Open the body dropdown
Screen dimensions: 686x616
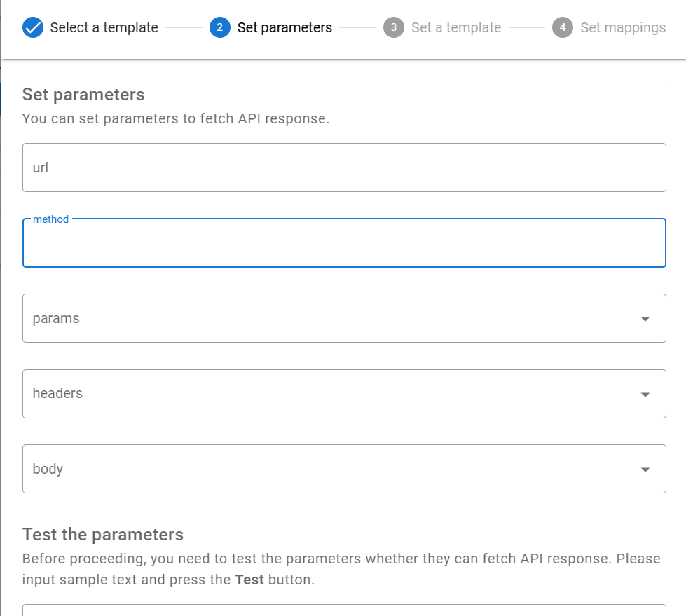click(645, 469)
